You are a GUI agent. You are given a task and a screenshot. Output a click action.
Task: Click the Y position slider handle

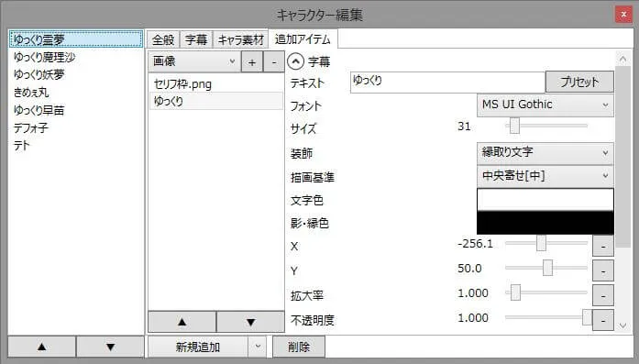[x=547, y=268]
